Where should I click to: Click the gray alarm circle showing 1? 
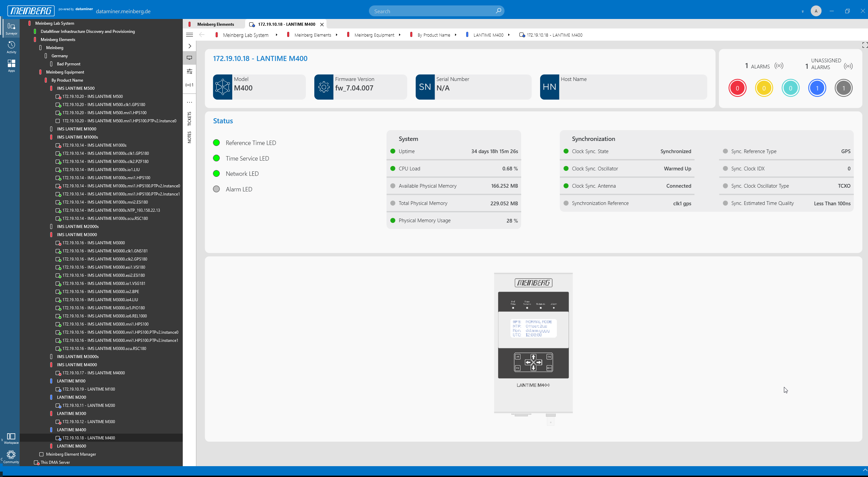844,88
